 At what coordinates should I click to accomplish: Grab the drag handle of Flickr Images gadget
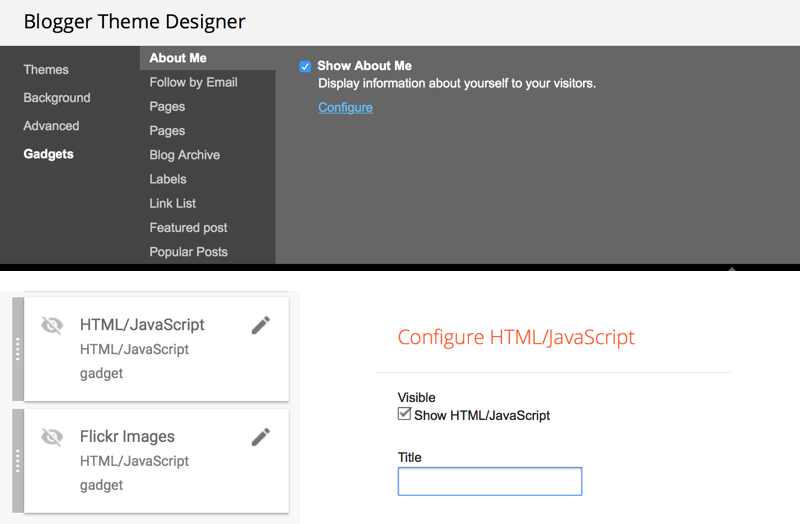(18, 461)
